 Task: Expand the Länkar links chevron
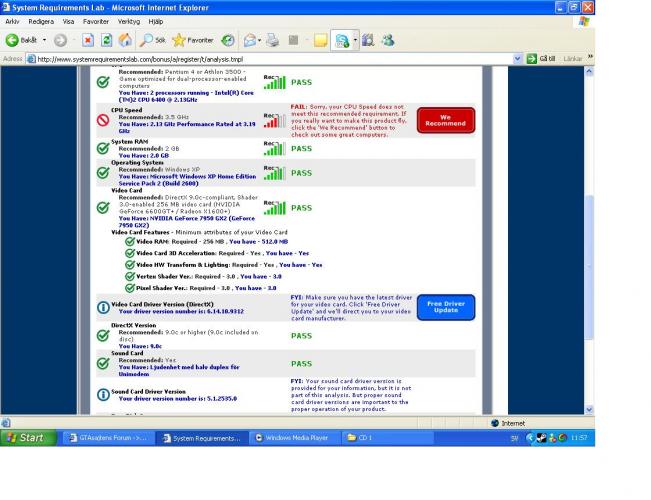590,56
